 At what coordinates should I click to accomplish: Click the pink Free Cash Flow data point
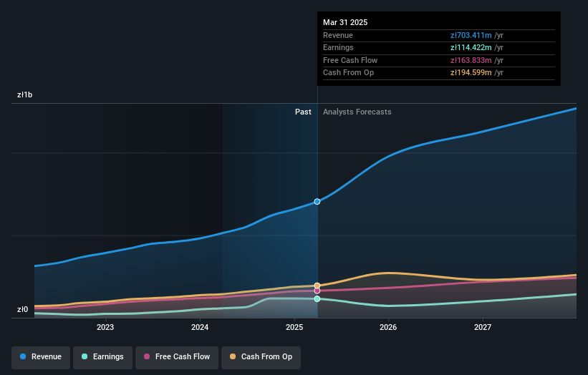317,291
